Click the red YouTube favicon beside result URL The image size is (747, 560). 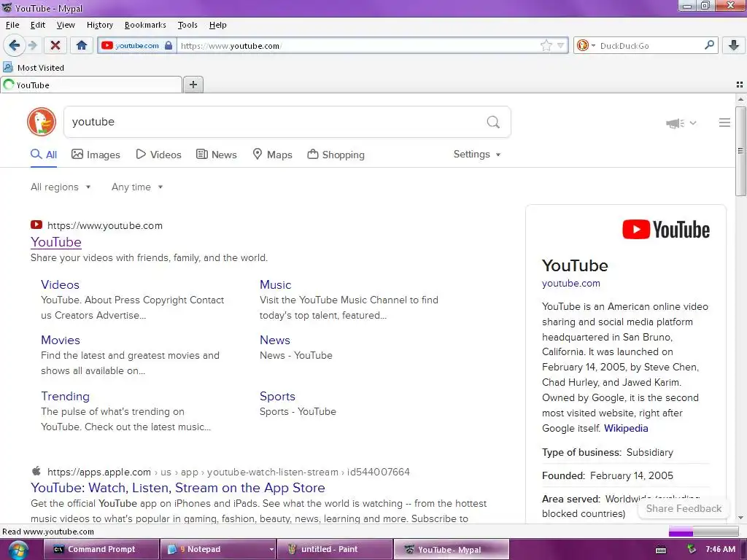point(36,225)
